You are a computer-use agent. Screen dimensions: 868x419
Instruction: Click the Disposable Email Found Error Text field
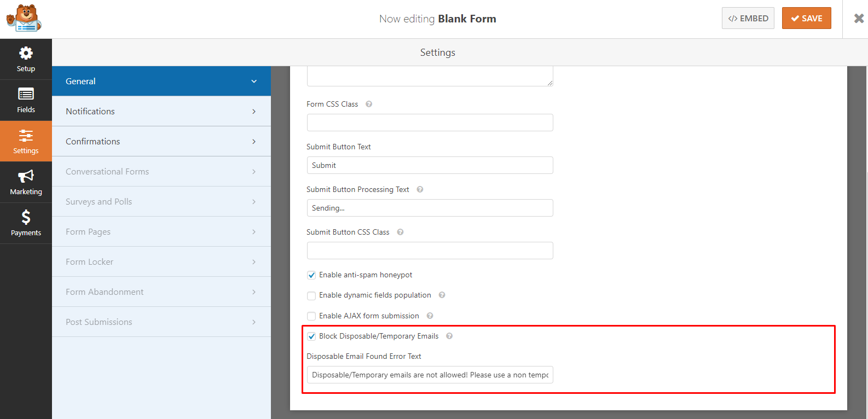click(x=430, y=375)
